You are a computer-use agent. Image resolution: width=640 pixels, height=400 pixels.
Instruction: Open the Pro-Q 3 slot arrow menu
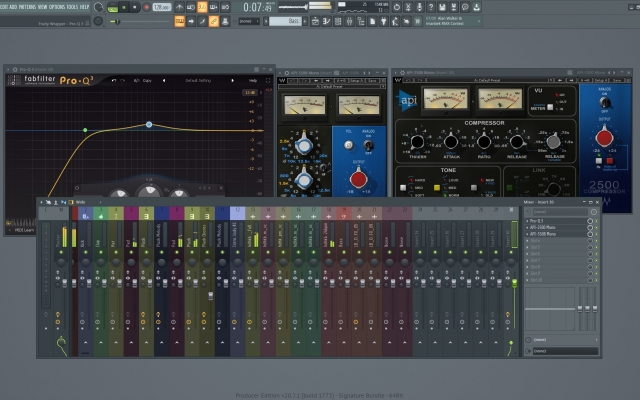[527, 221]
